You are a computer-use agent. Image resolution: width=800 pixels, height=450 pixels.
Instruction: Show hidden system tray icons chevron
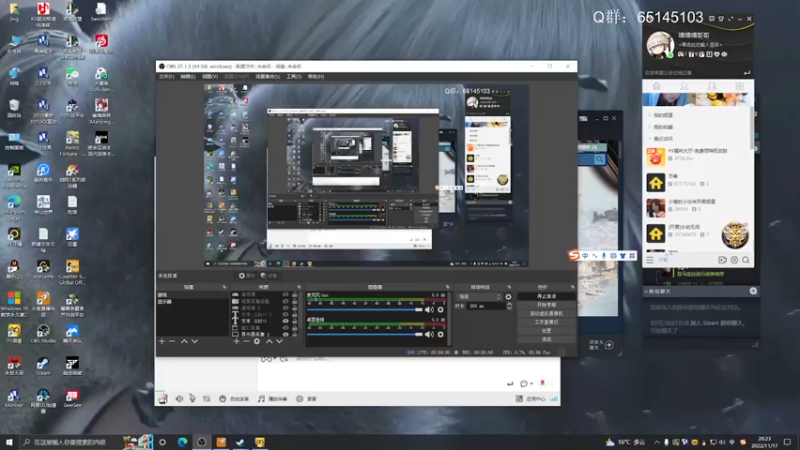click(x=657, y=442)
